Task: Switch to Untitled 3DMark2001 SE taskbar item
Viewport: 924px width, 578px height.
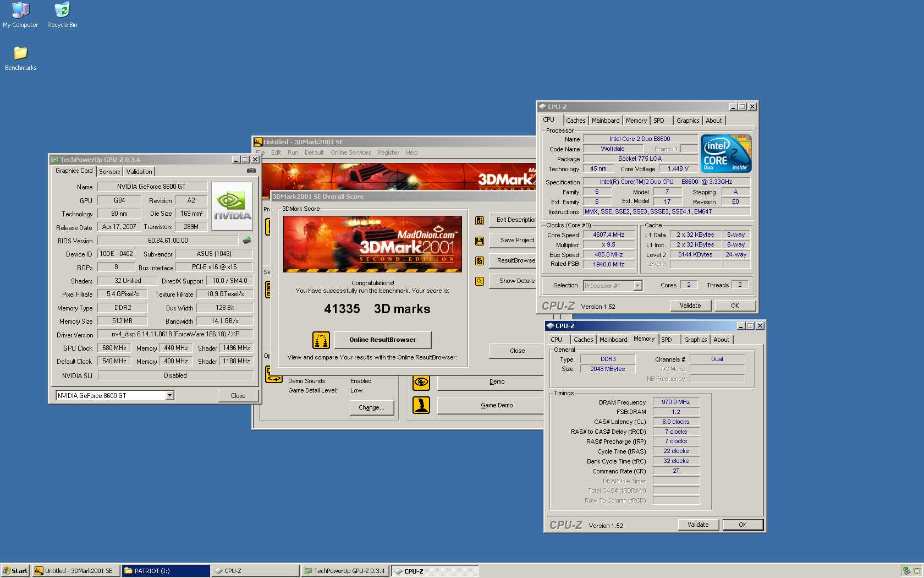Action: pyautogui.click(x=76, y=571)
